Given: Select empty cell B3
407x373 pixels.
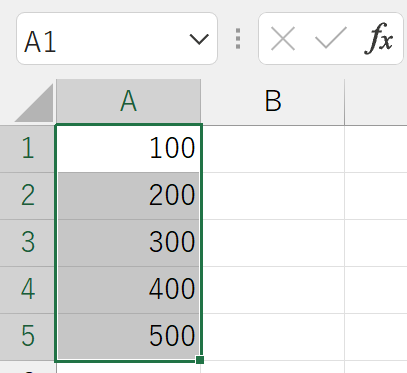Looking at the screenshot, I should click(273, 243).
